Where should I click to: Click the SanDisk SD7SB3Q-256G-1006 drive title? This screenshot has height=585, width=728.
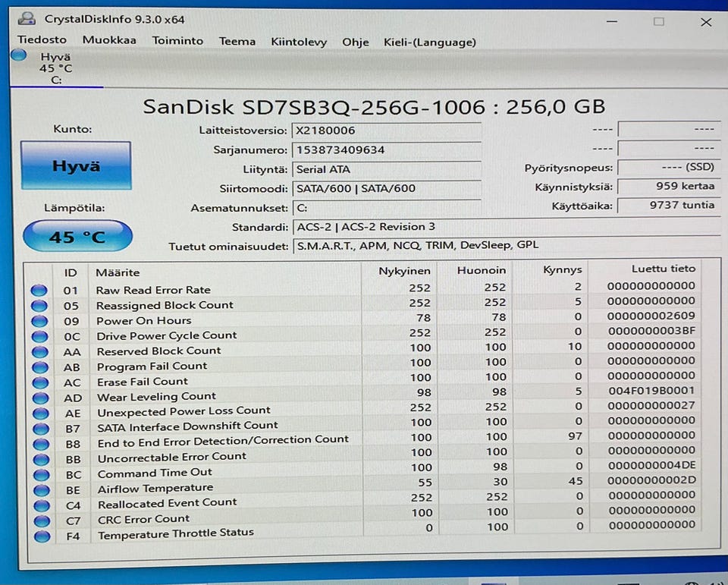point(374,107)
